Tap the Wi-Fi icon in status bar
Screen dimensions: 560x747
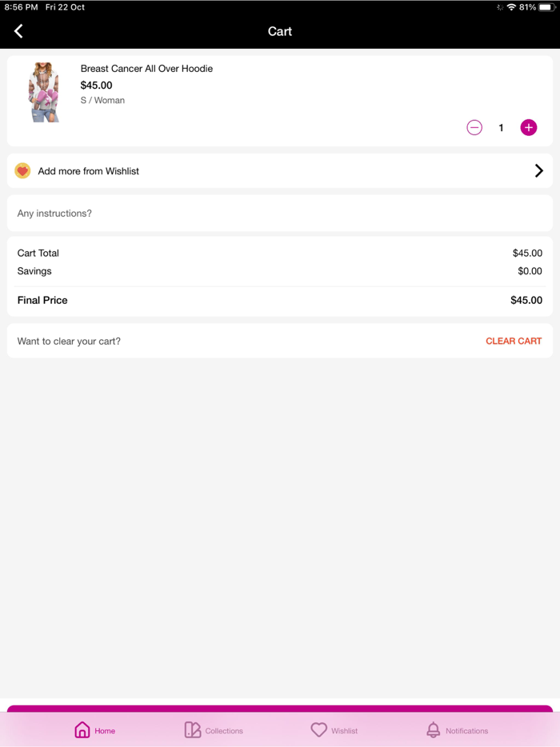511,7
